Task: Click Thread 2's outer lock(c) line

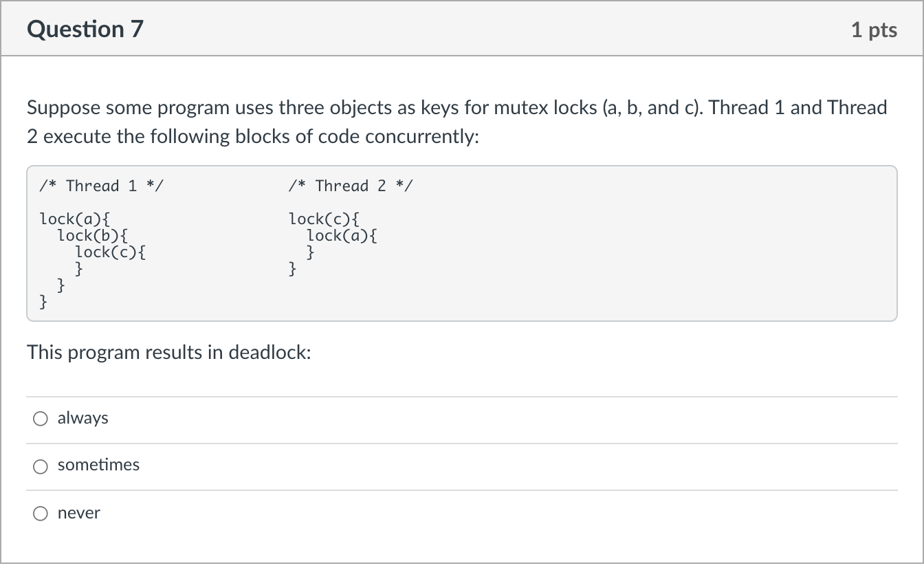Action: pos(324,219)
